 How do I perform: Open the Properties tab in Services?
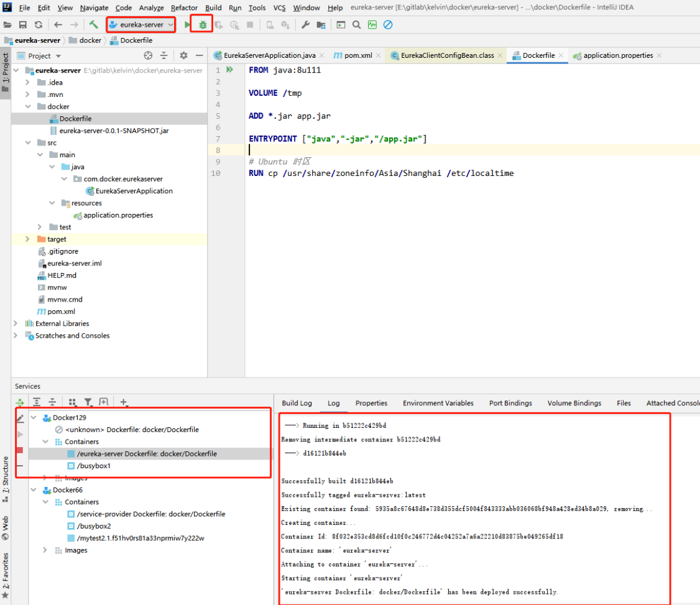tap(371, 403)
